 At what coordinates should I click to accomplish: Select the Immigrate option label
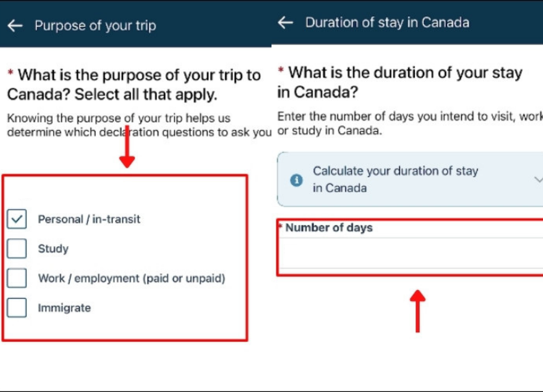64,308
